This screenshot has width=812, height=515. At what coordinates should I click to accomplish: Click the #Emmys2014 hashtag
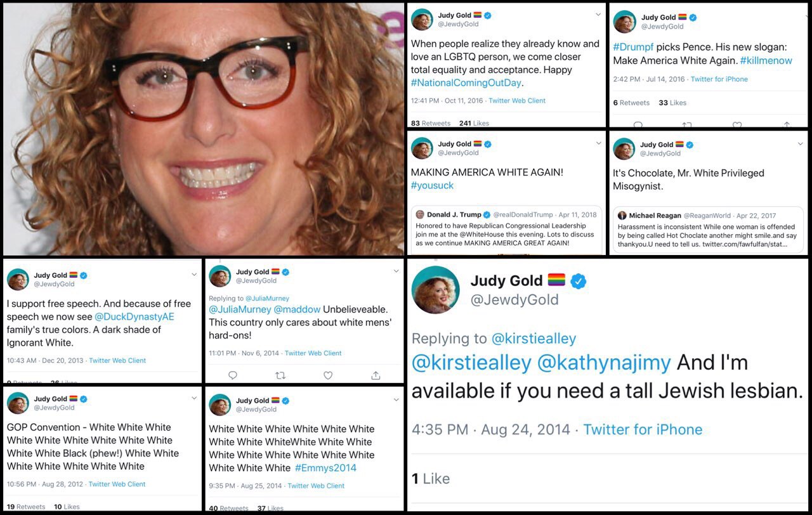pyautogui.click(x=325, y=468)
